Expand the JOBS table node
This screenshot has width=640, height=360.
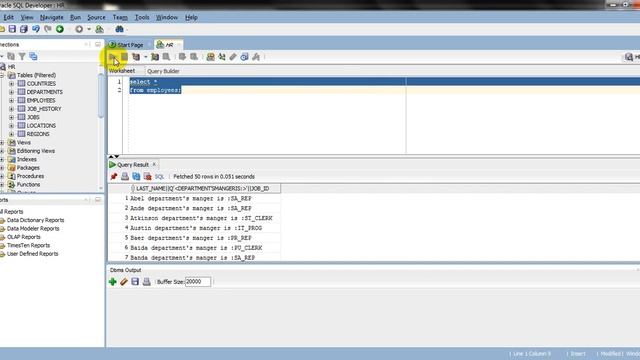click(x=11, y=117)
